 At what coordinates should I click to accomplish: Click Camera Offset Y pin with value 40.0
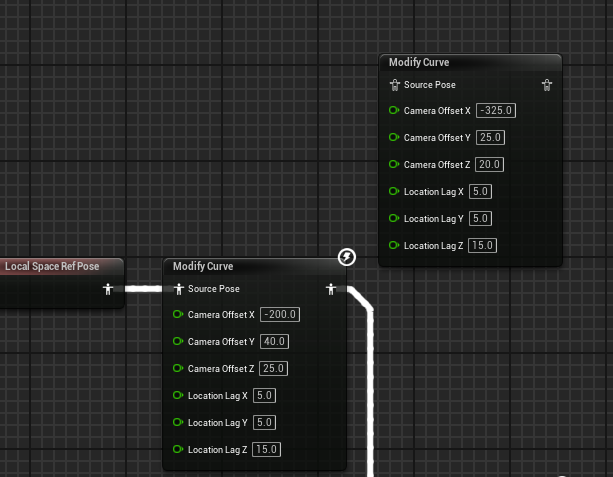click(178, 341)
